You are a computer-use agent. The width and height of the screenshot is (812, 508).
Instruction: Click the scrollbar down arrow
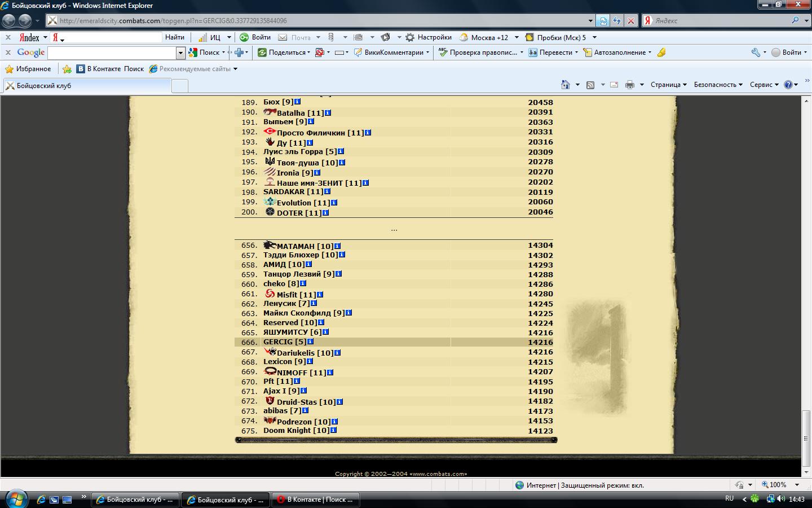coord(806,472)
